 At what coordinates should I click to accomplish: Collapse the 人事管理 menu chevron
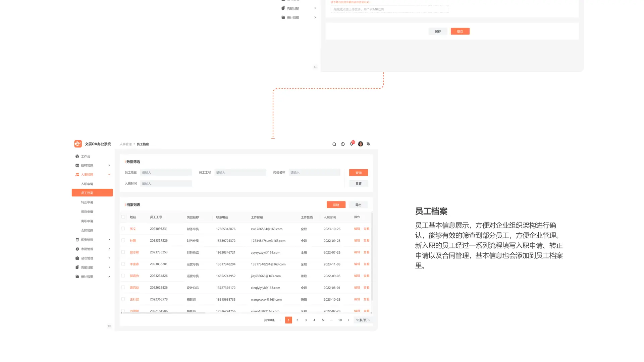click(x=109, y=174)
